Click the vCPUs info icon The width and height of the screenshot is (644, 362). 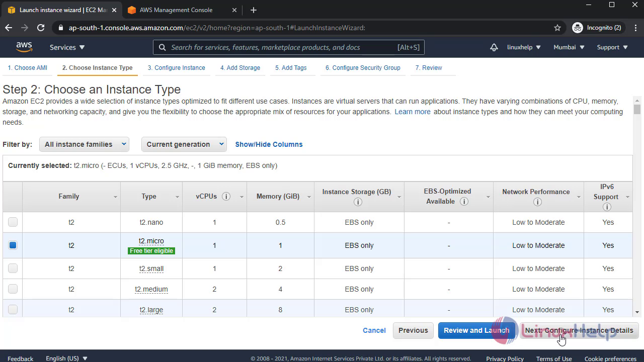[x=226, y=196]
